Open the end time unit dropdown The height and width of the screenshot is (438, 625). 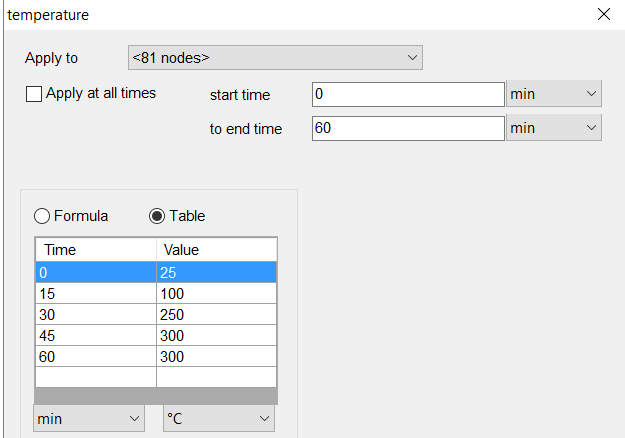[x=554, y=128]
